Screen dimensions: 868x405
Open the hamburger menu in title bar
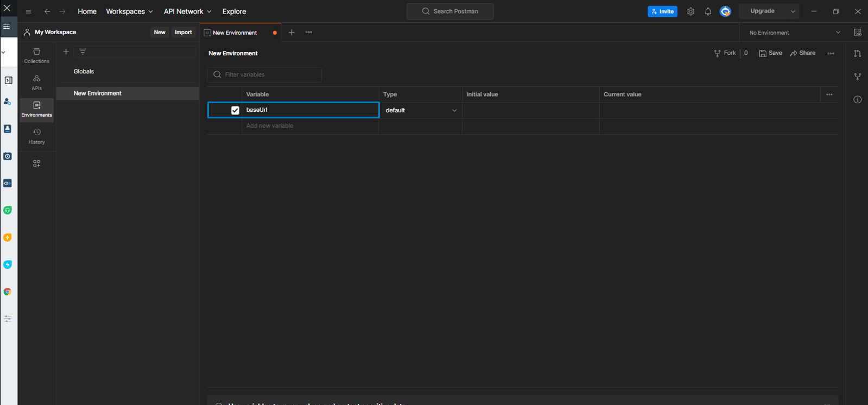tap(28, 11)
